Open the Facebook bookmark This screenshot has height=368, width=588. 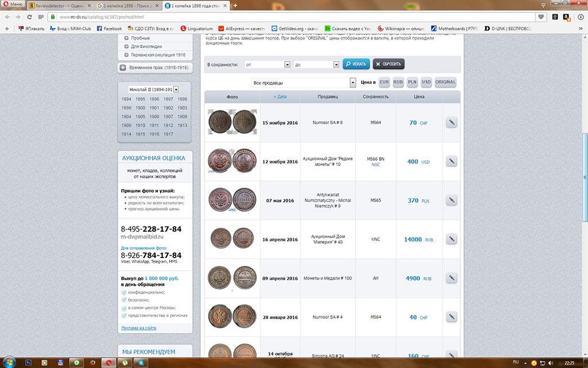pos(109,28)
